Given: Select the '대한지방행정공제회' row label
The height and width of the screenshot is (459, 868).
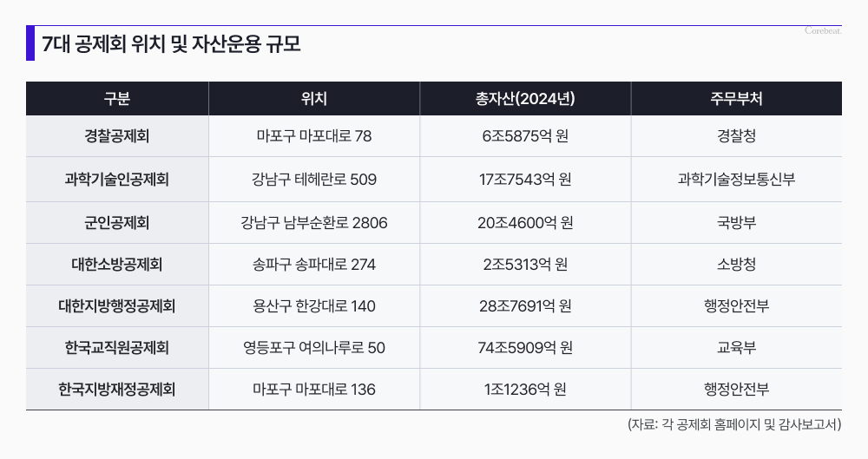Looking at the screenshot, I should point(116,306).
